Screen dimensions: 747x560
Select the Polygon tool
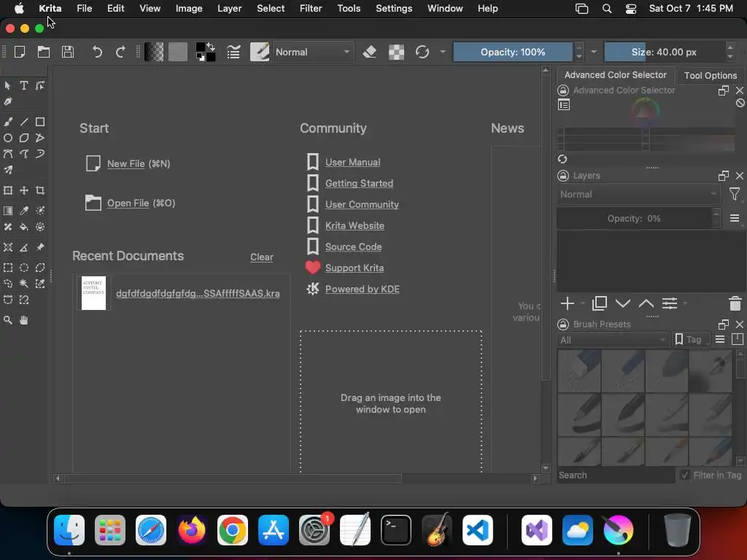[24, 138]
